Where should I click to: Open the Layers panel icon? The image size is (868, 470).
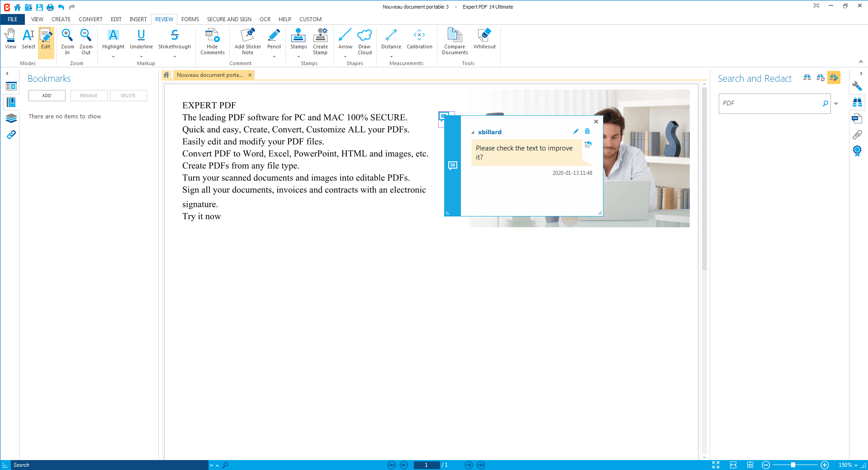point(11,118)
